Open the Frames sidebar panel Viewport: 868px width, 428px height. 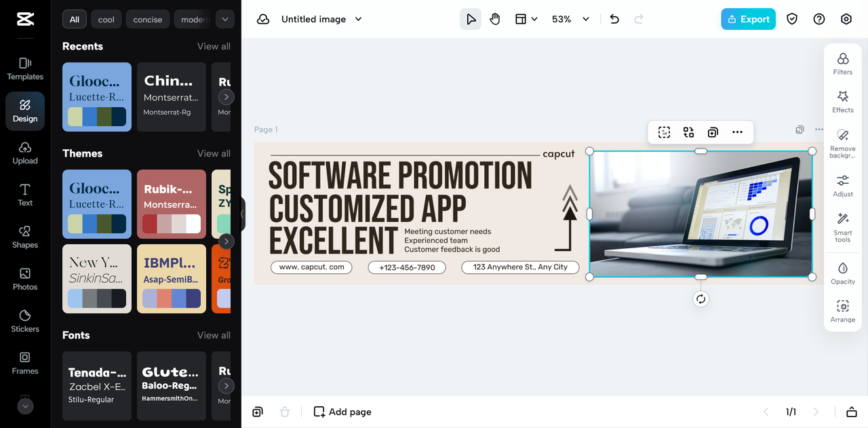click(25, 364)
